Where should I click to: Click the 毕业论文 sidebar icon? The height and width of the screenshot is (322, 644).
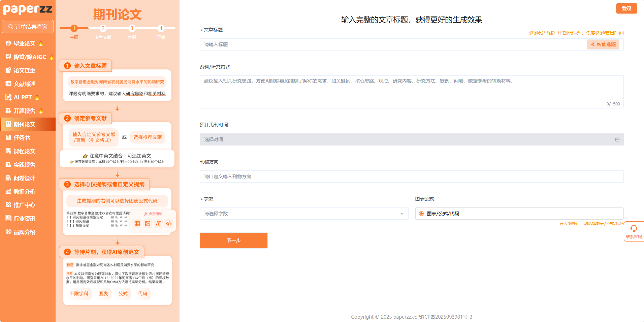[8, 43]
